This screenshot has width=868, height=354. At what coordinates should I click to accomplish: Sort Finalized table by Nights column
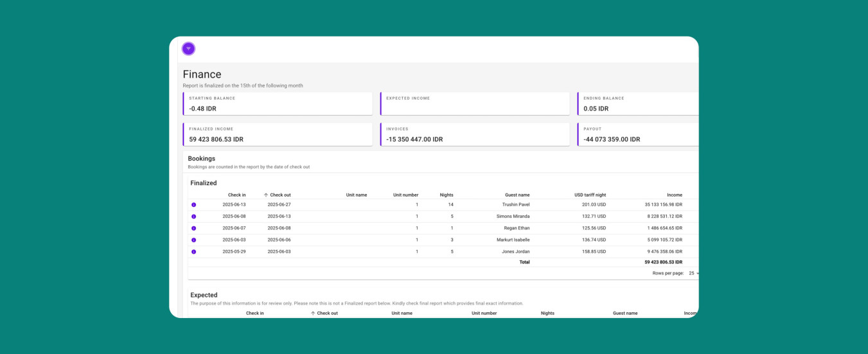(x=447, y=195)
